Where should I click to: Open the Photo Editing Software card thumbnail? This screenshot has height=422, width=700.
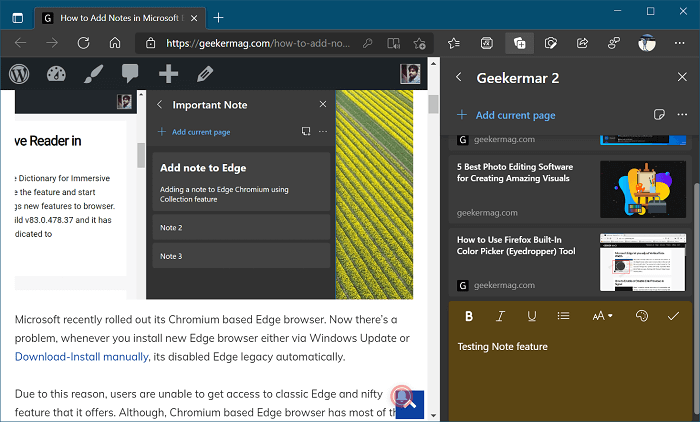pos(643,189)
